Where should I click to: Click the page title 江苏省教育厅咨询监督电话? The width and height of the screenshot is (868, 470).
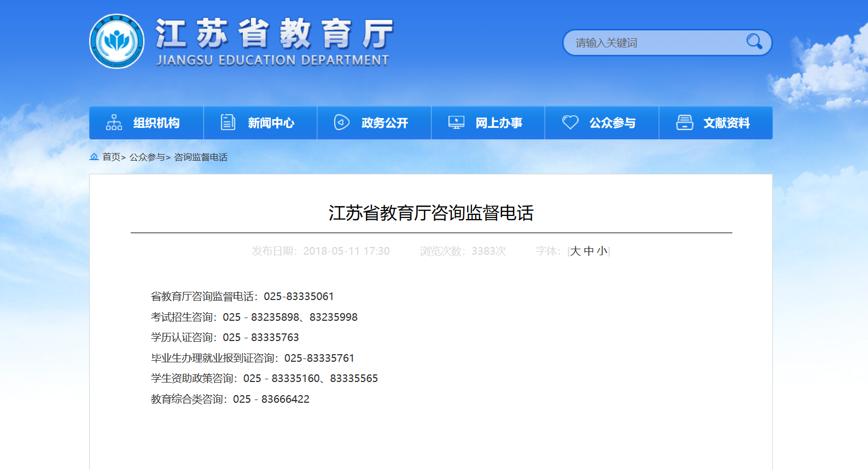(x=431, y=213)
